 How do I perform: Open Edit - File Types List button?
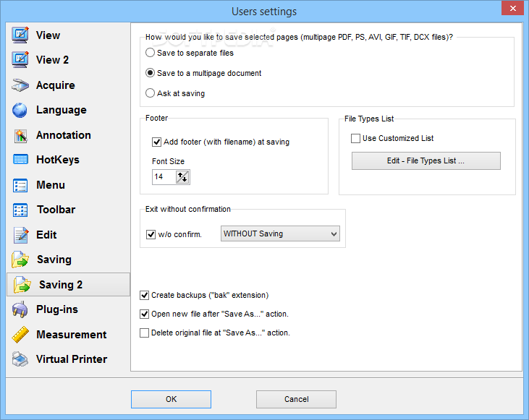pyautogui.click(x=426, y=160)
